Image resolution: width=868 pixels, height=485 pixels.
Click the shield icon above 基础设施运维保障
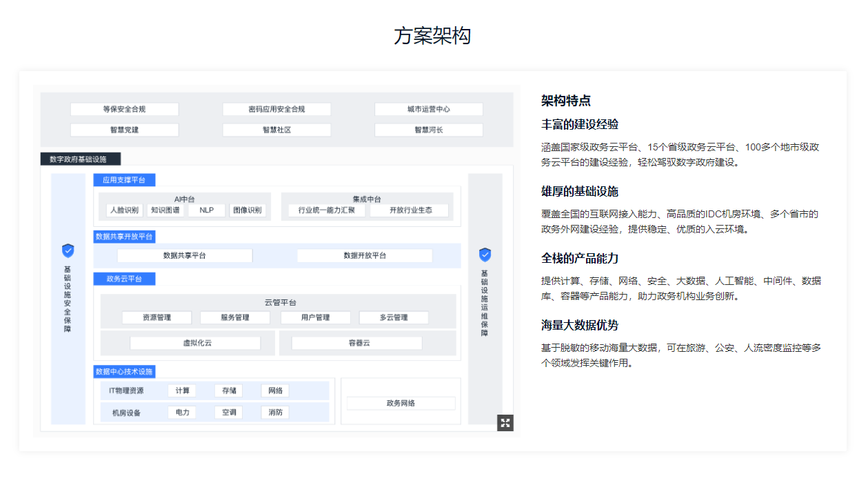[x=485, y=255]
